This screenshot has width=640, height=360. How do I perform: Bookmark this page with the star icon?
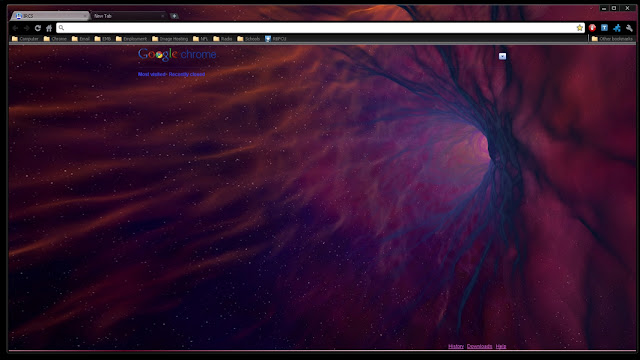[x=580, y=28]
